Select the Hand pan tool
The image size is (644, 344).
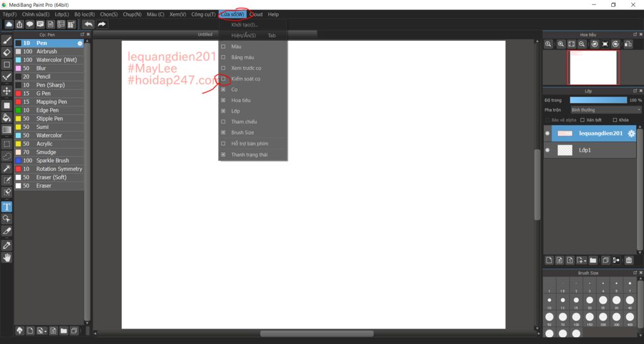(x=6, y=258)
